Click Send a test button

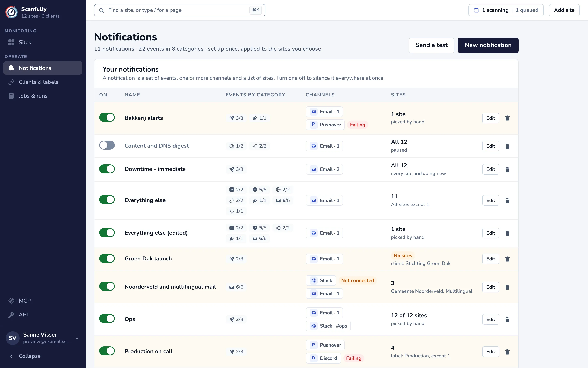(431, 45)
